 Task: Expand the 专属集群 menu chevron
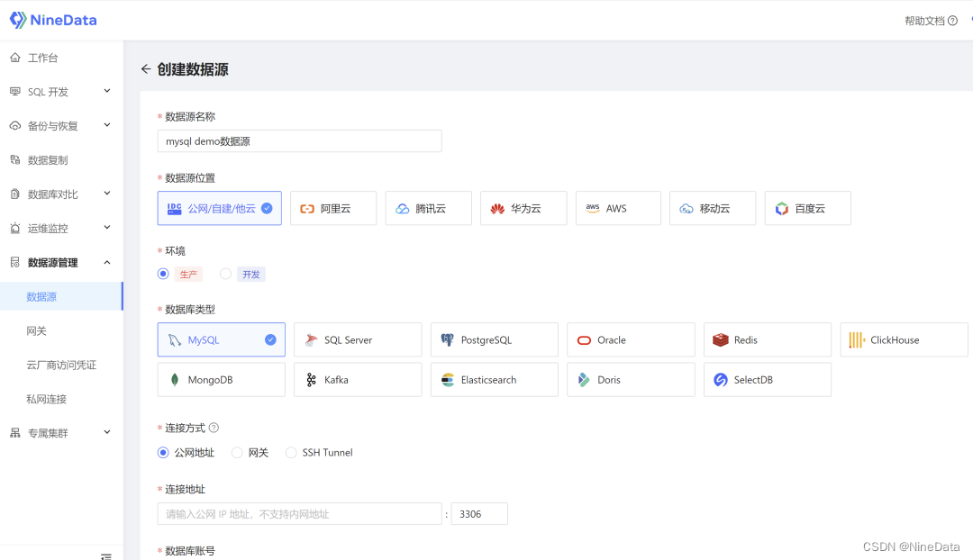click(x=106, y=432)
